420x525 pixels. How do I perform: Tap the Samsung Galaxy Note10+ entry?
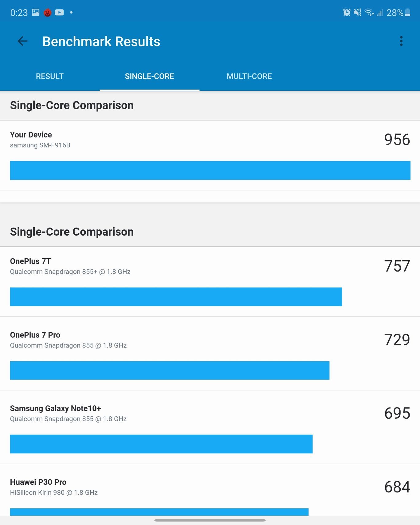[210, 427]
